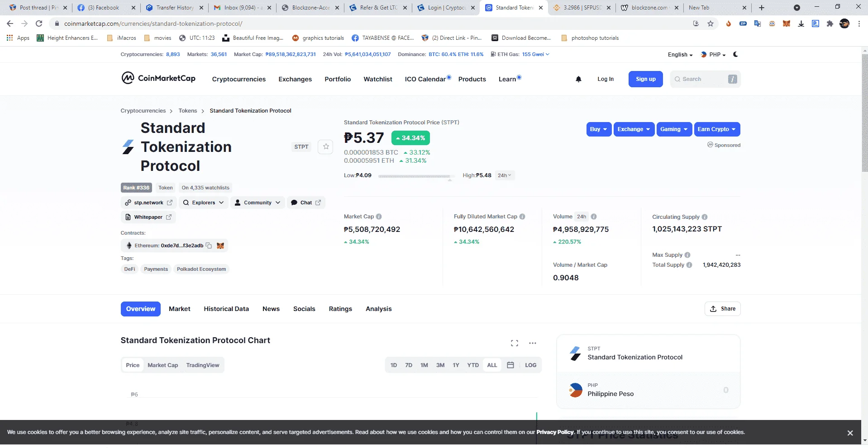The image size is (868, 448).
Task: Select the DeFi tag
Action: pos(130,269)
